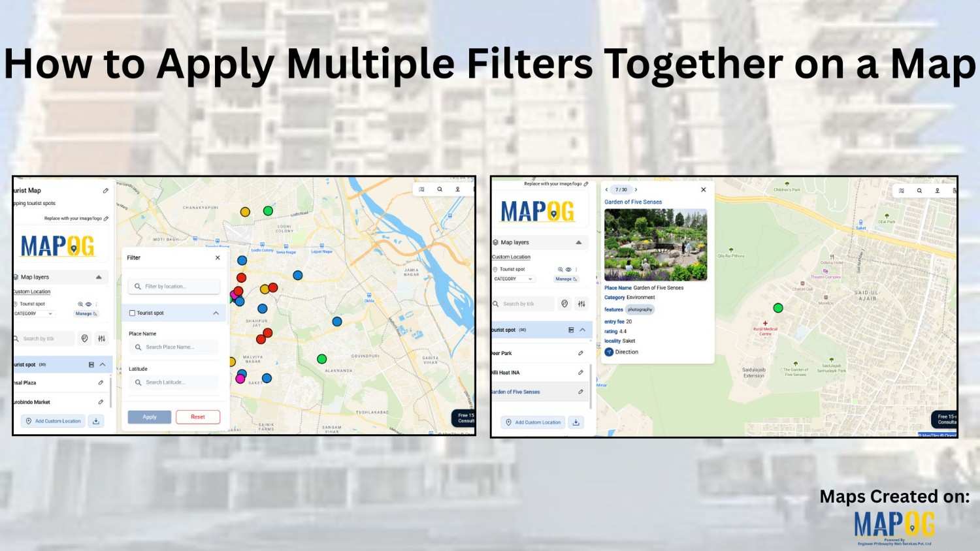Toggle the Tourist spot eye visibility icon
This screenshot has width=980, height=551.
(x=88, y=303)
